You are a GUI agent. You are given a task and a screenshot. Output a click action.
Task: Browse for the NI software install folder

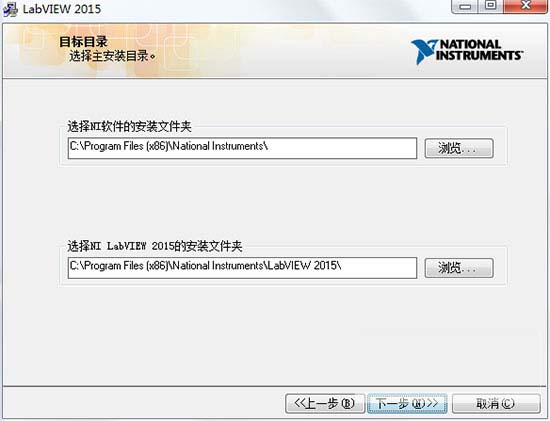(459, 148)
